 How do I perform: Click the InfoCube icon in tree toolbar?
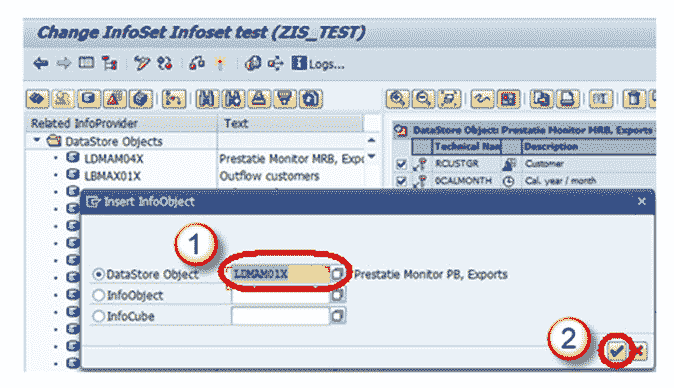pos(141,99)
